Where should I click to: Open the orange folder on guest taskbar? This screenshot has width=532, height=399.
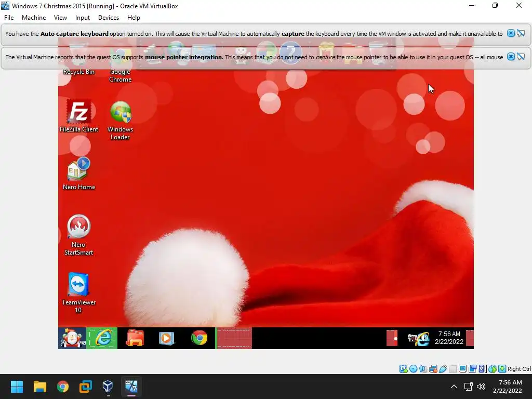click(x=135, y=338)
